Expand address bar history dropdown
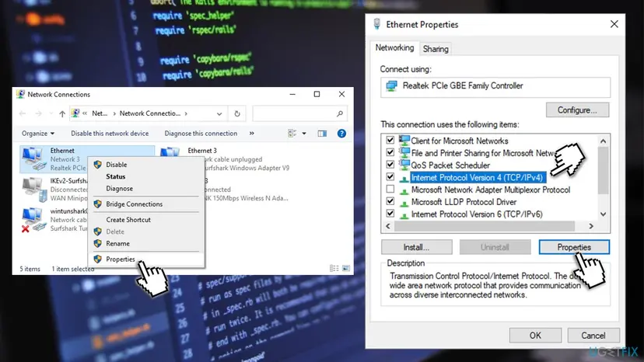The image size is (644, 362). pyautogui.click(x=219, y=113)
